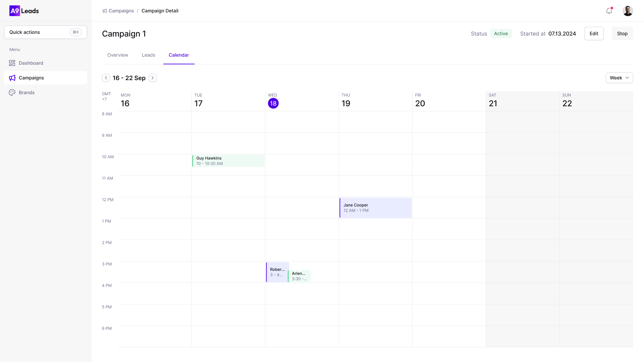Click the user avatar in top bar
This screenshot has width=644, height=362.
click(628, 11)
